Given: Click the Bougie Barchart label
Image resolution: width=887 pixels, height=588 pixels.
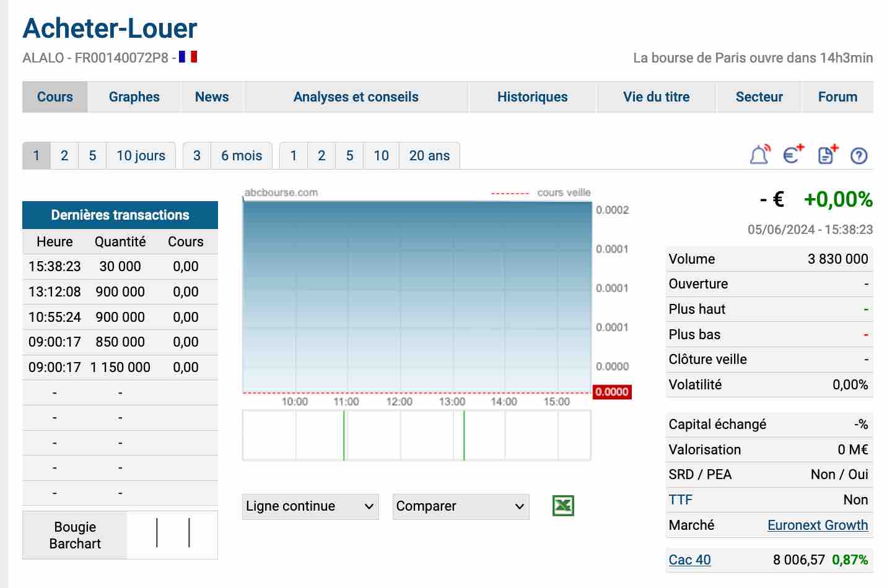Looking at the screenshot, I should pyautogui.click(x=75, y=535).
